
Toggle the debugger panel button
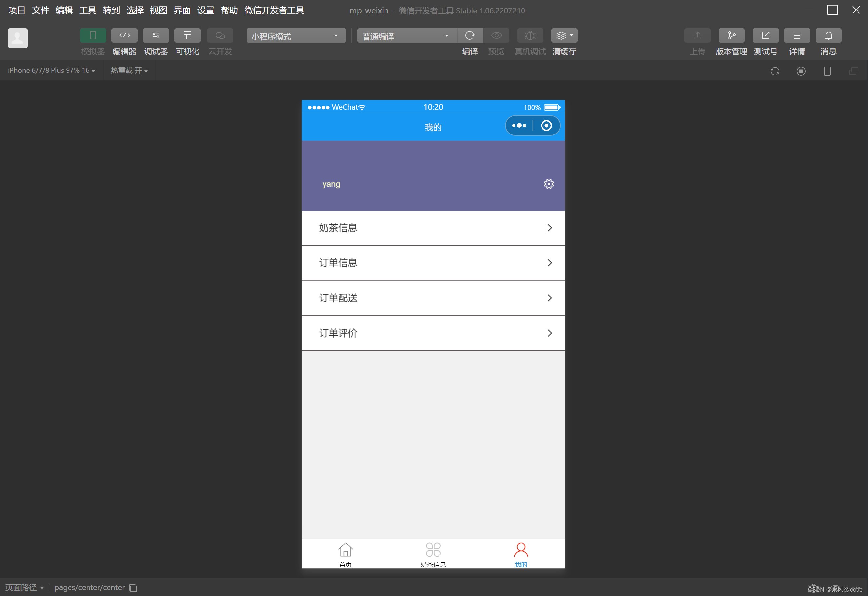[x=156, y=36]
